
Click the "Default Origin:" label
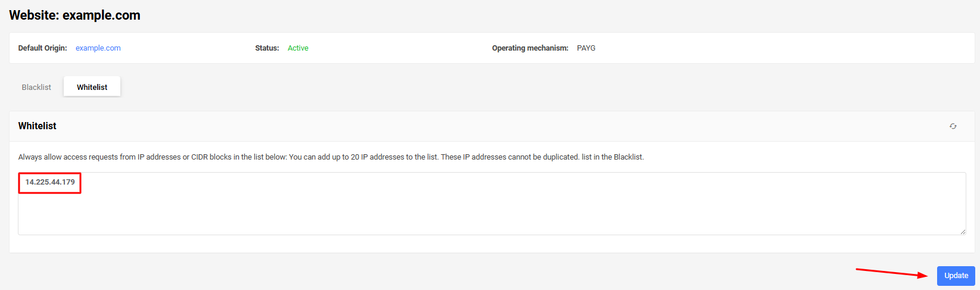click(x=43, y=48)
